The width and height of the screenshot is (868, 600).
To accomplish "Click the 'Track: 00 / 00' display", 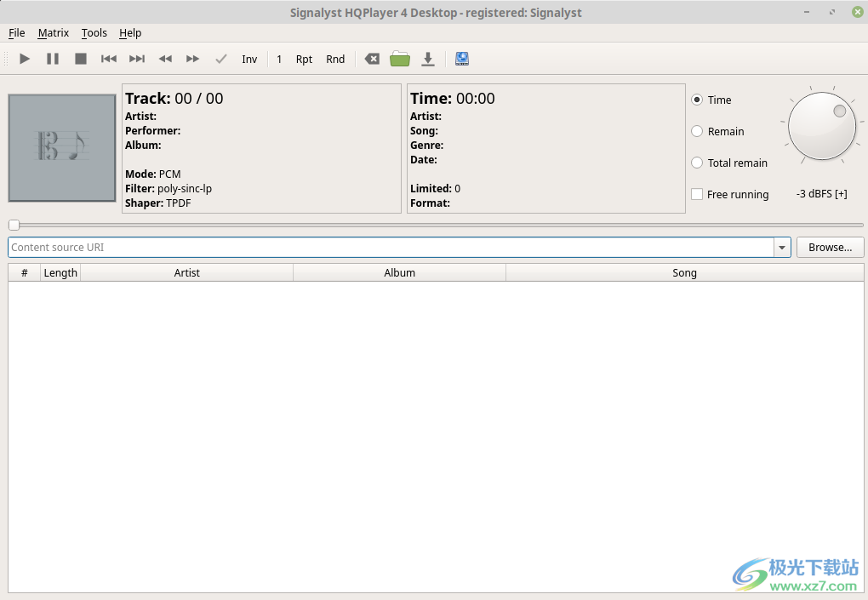I will coord(174,99).
